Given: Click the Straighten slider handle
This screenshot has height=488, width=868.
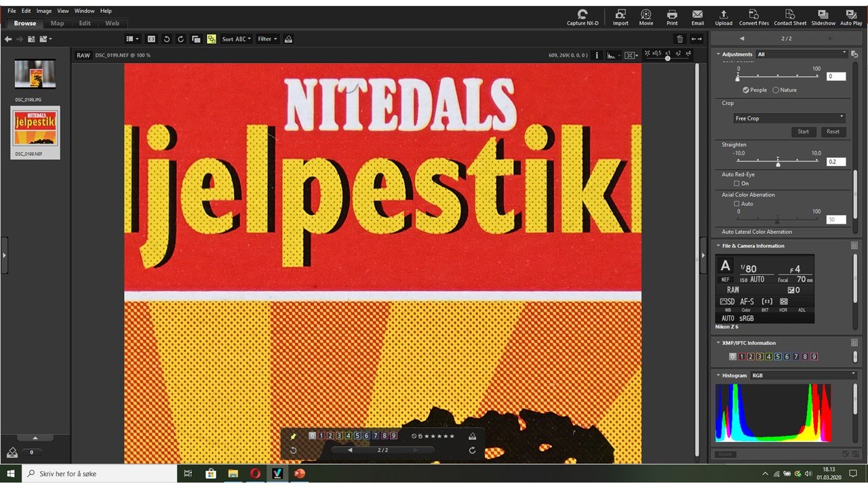Looking at the screenshot, I should tap(778, 163).
